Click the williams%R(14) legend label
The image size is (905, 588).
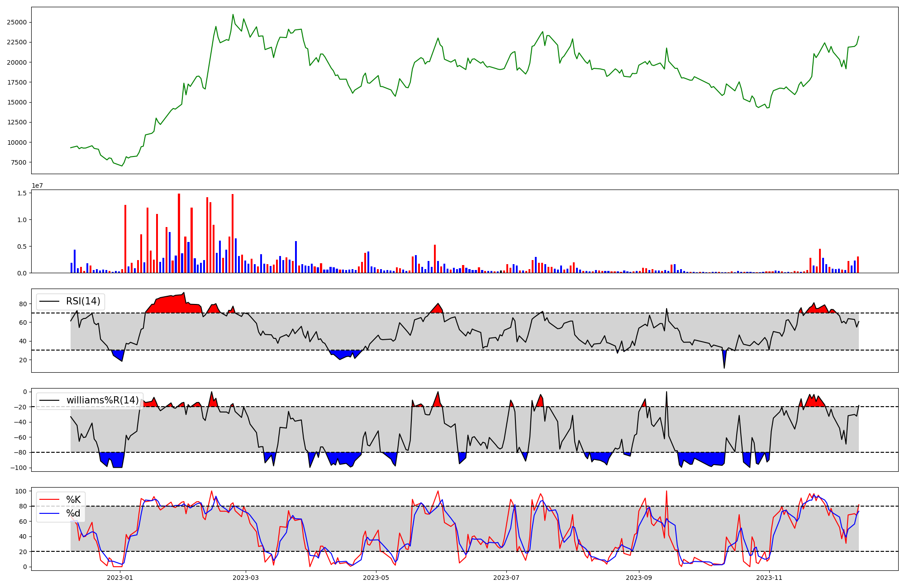[102, 400]
